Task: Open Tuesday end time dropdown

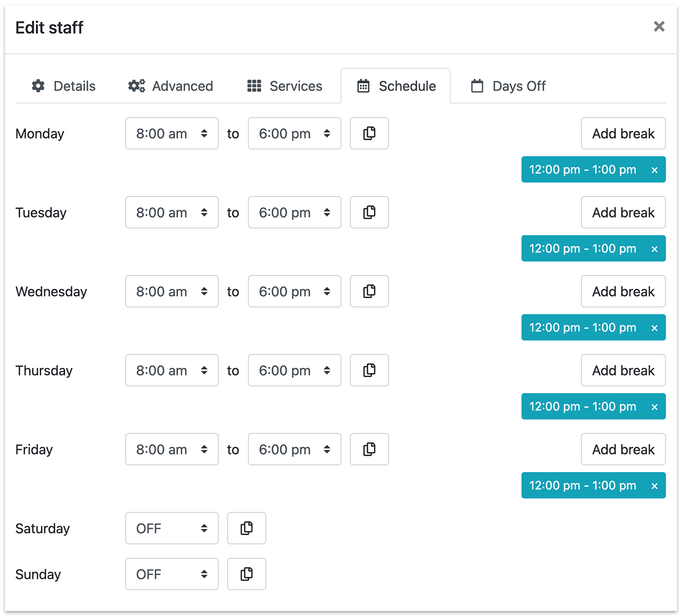Action: (x=295, y=212)
